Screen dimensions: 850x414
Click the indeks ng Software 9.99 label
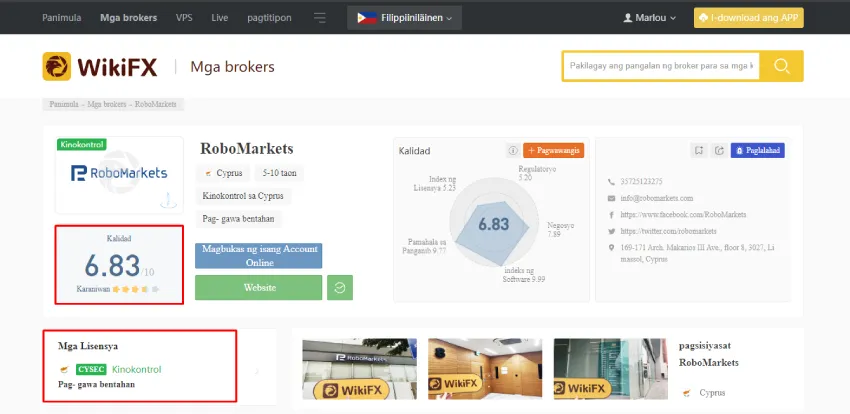tap(523, 275)
